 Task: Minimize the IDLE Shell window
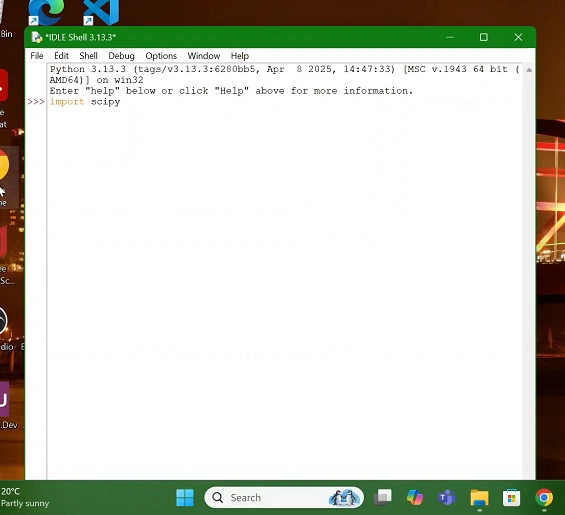450,37
